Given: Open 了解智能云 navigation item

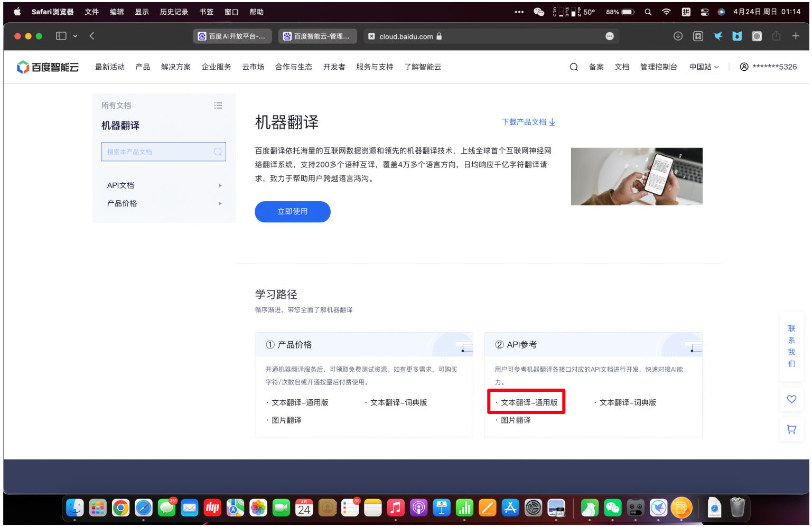Looking at the screenshot, I should pyautogui.click(x=423, y=67).
